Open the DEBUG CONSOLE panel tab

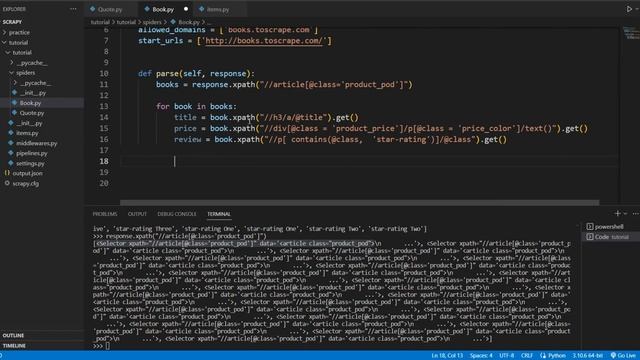(177, 214)
